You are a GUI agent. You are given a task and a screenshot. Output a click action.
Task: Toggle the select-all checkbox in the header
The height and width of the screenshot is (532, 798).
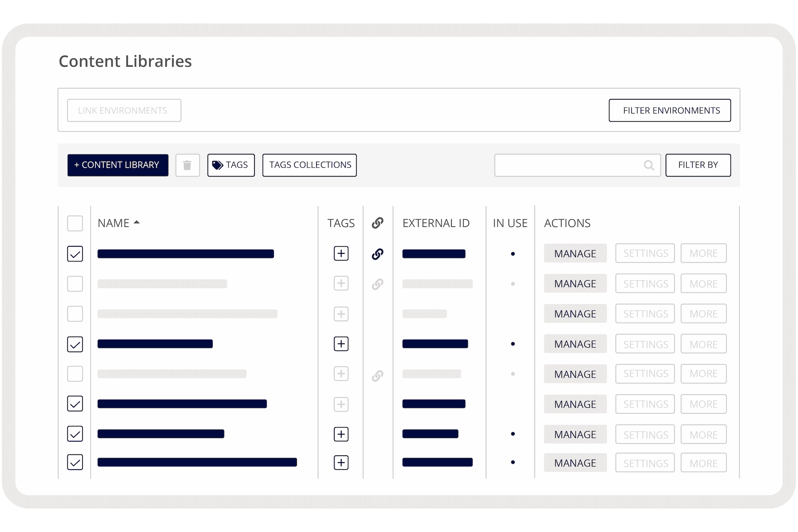pos(75,223)
